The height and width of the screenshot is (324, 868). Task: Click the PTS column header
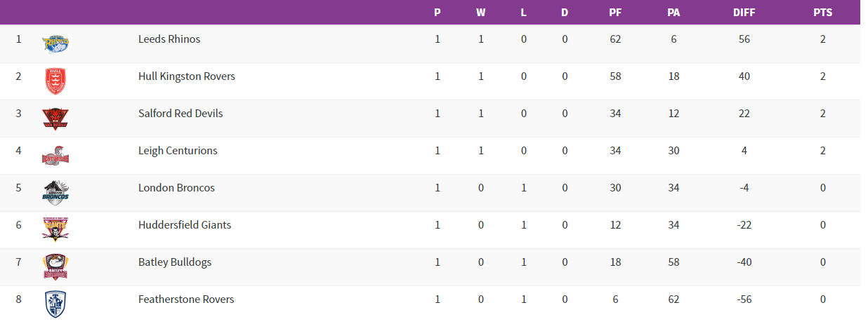pos(822,13)
